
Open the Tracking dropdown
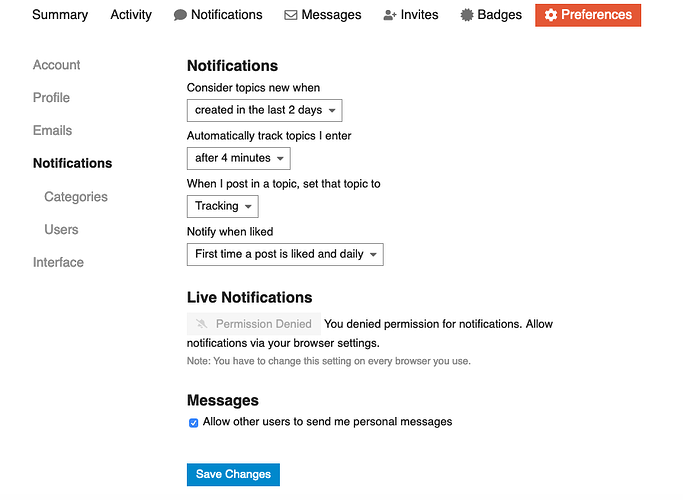[223, 206]
